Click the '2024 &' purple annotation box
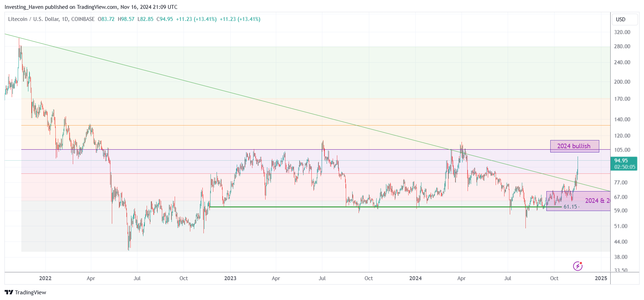The image size is (644, 300). point(578,201)
